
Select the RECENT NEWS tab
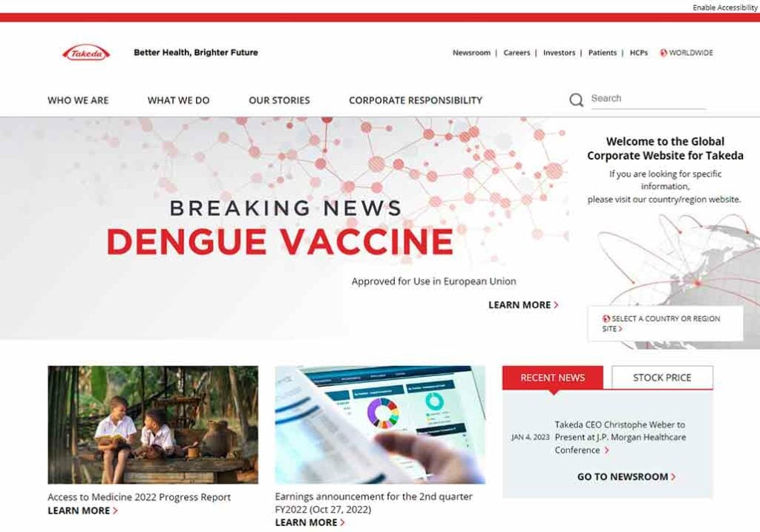pos(552,378)
